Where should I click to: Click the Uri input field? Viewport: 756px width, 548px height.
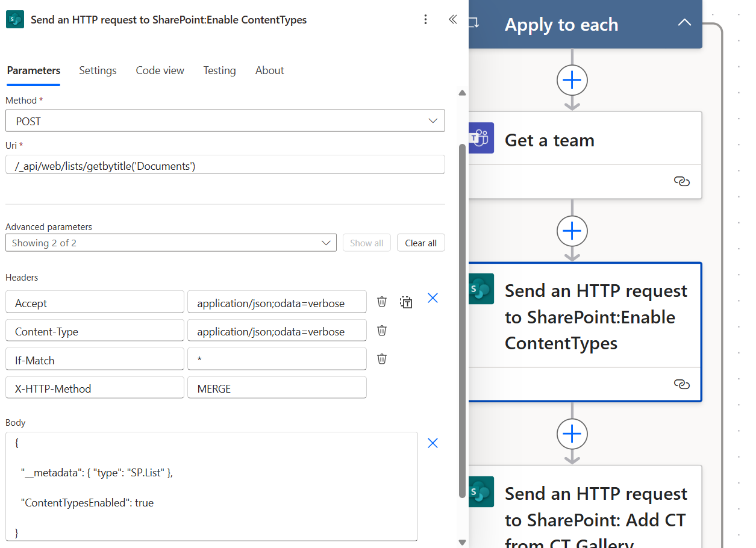pos(225,165)
